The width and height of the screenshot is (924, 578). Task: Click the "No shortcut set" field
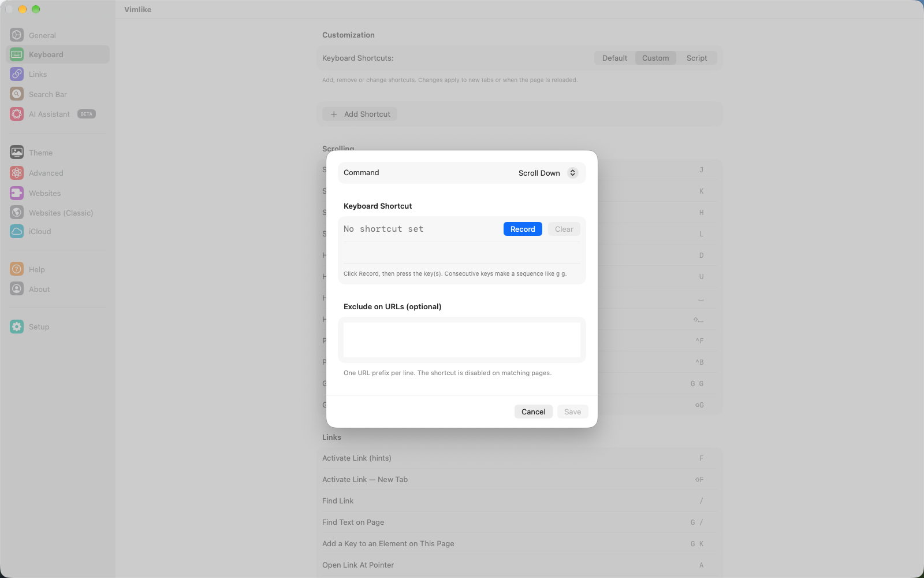coord(383,229)
